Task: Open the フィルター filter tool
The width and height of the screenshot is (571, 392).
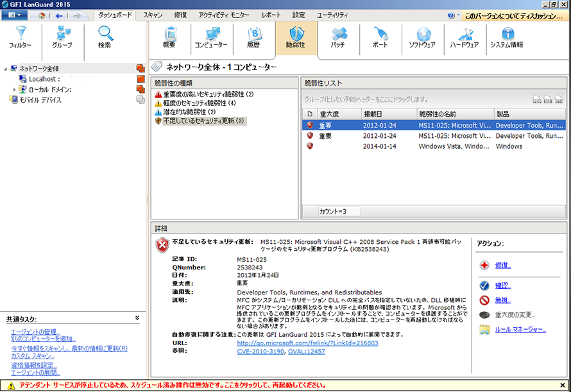Action: coord(21,37)
